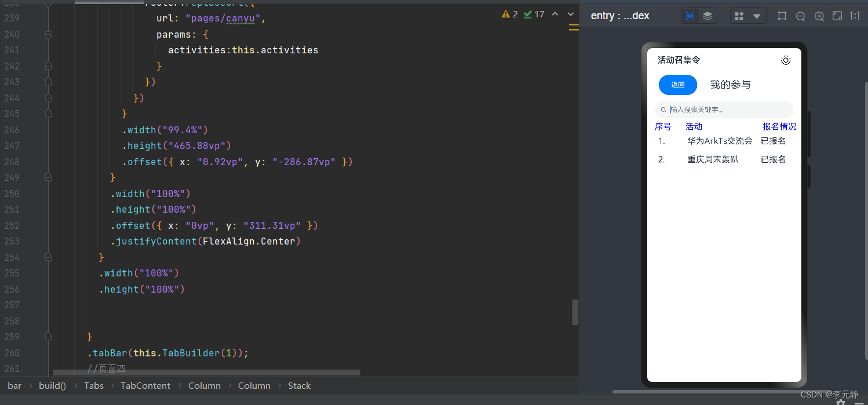Toggle the fold marker at line 243
The image size is (868, 405).
coord(48,82)
